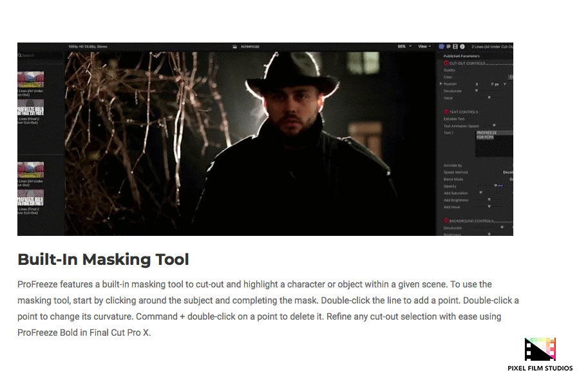Image resolution: width=588 pixels, height=377 pixels.
Task: Click the 1080p HD 23.98p, Stereo text
Action: click(x=88, y=46)
